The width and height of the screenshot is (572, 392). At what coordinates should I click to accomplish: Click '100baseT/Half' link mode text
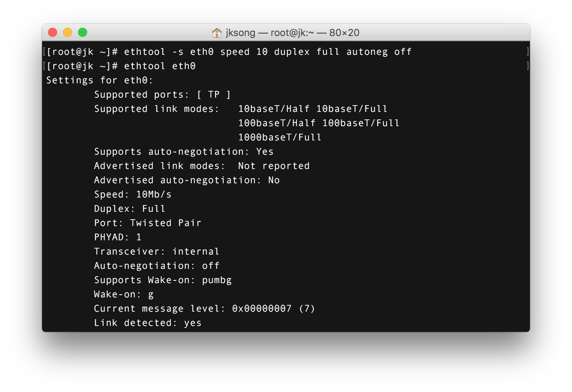coord(277,123)
